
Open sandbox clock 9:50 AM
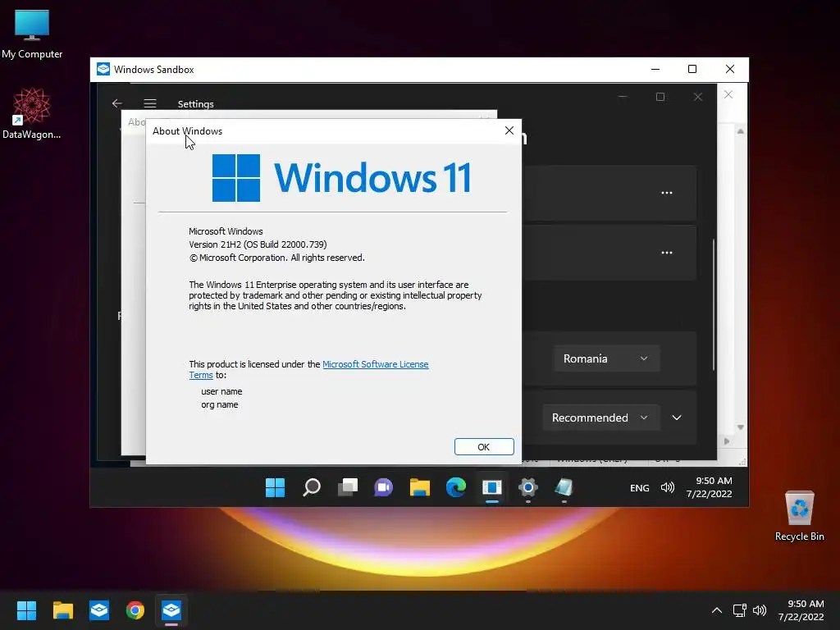(x=710, y=487)
